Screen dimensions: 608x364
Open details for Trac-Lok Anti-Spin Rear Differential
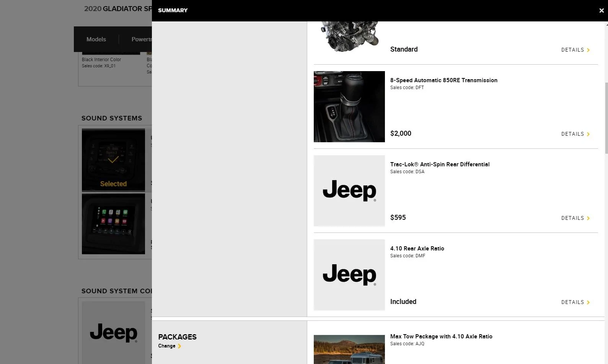[x=575, y=218]
